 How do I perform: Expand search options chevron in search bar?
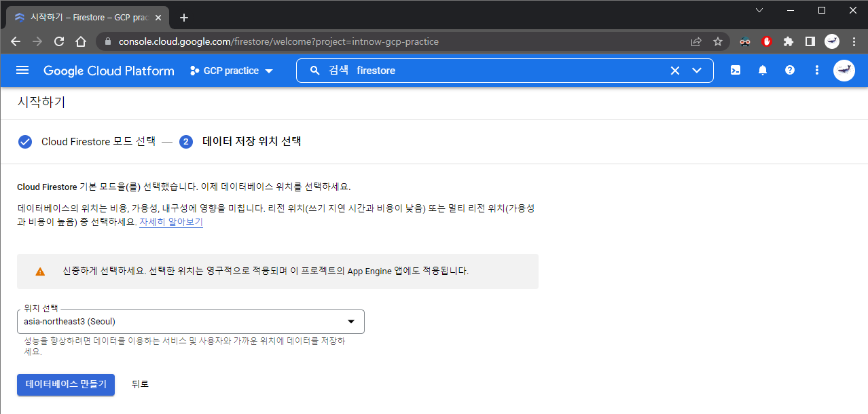(x=697, y=71)
